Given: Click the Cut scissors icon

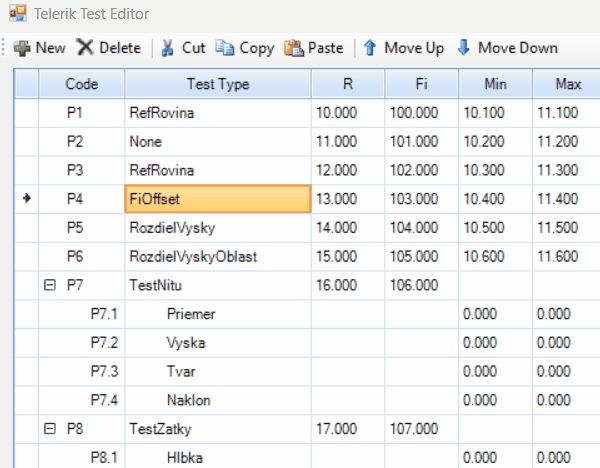Looking at the screenshot, I should (167, 47).
